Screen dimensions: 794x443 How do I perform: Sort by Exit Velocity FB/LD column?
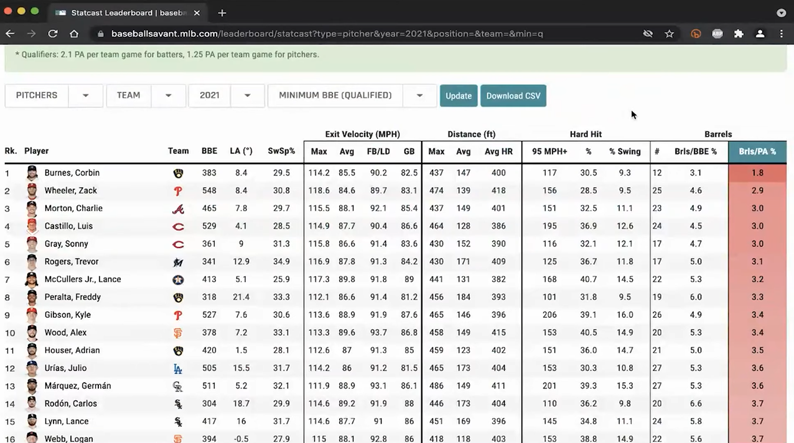[x=378, y=151]
